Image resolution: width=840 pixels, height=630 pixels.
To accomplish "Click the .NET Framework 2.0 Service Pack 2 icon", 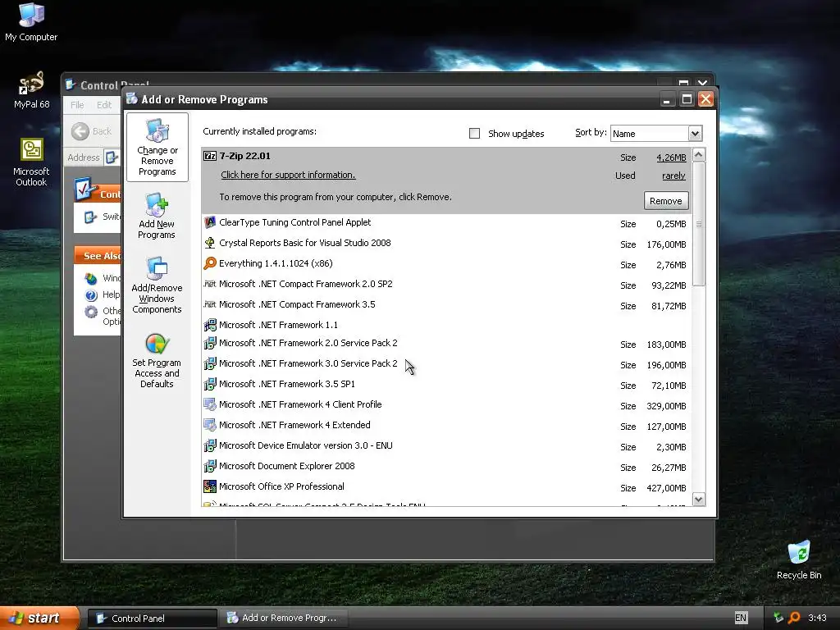I will [210, 343].
